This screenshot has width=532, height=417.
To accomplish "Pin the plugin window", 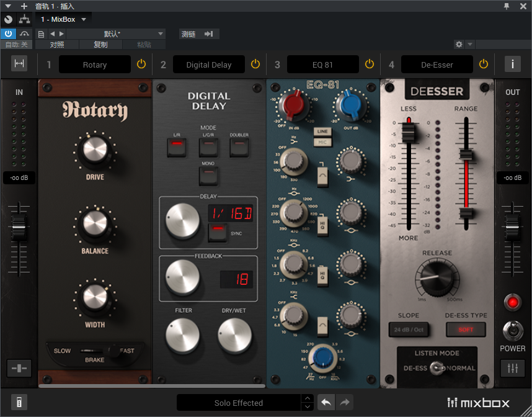I will point(506,6).
